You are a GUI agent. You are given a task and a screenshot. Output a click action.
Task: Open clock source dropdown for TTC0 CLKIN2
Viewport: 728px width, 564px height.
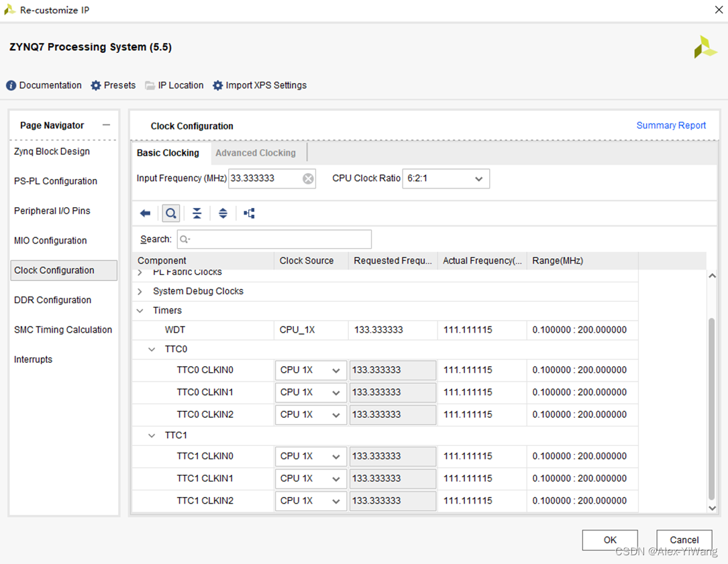(311, 415)
